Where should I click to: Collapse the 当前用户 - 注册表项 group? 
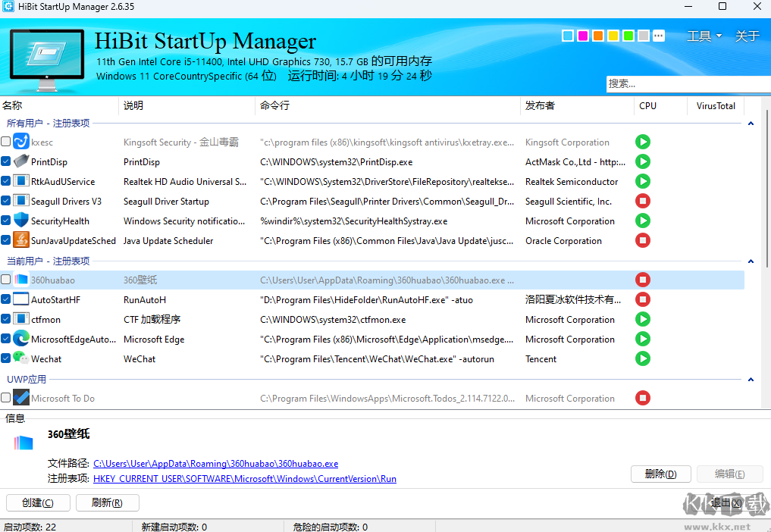[x=751, y=261]
